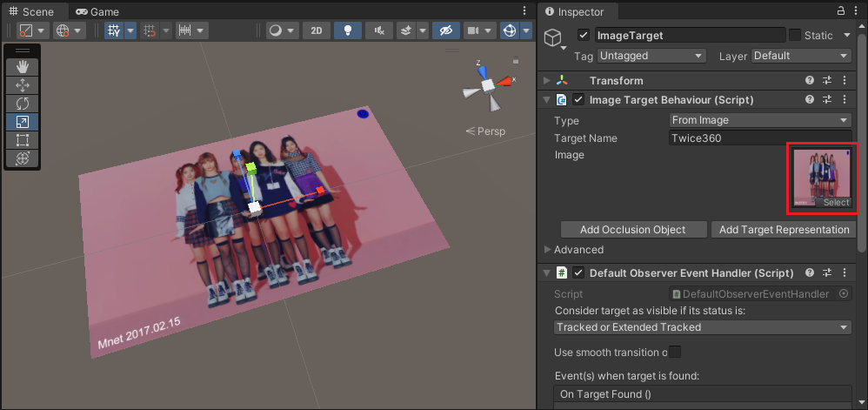868x410 pixels.
Task: Select the Scale tool
Action: tap(22, 122)
